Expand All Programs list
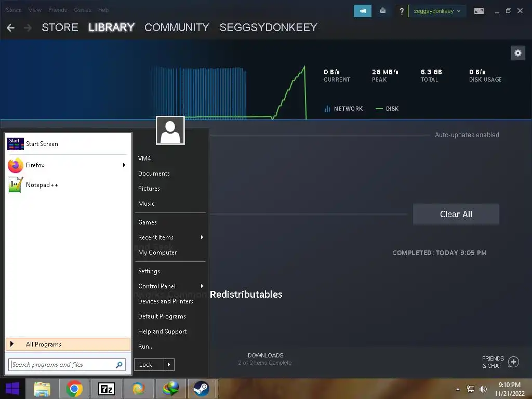 coord(68,344)
